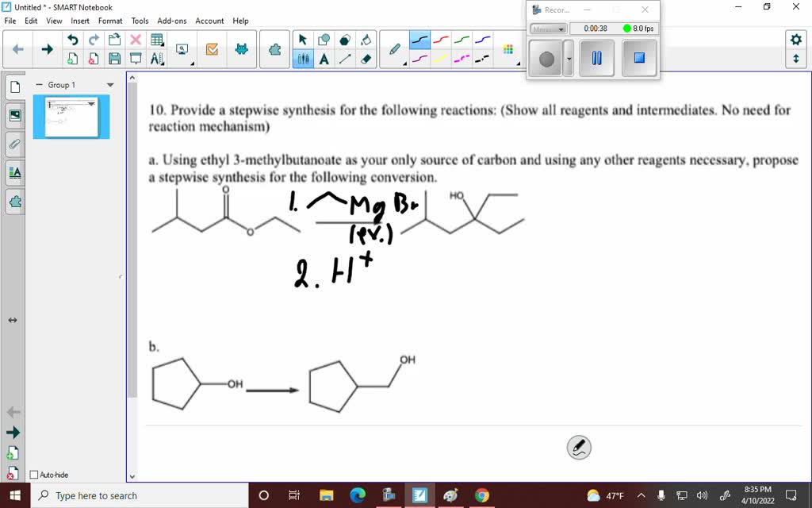The height and width of the screenshot is (508, 812).
Task: Click the Select arrow pointer tool
Action: (x=302, y=40)
